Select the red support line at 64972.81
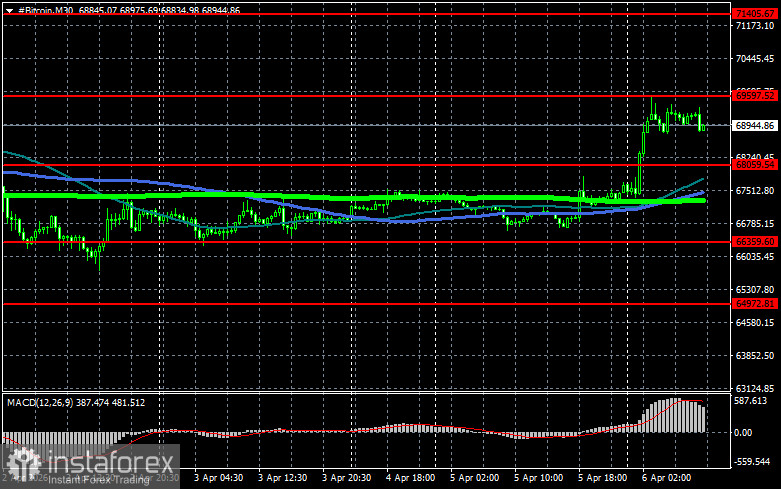The height and width of the screenshot is (489, 781). click(400, 302)
